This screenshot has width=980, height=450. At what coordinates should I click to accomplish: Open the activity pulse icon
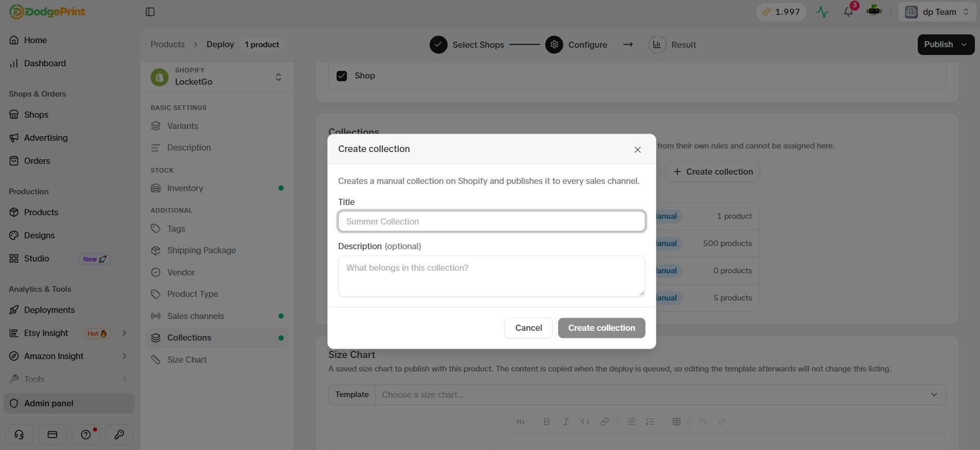click(823, 12)
